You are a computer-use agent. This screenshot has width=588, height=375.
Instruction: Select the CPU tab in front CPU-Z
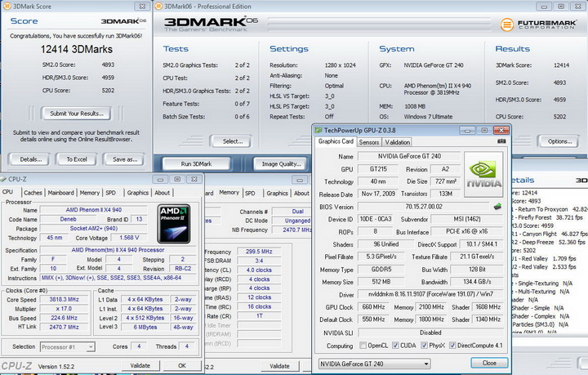[x=7, y=192]
